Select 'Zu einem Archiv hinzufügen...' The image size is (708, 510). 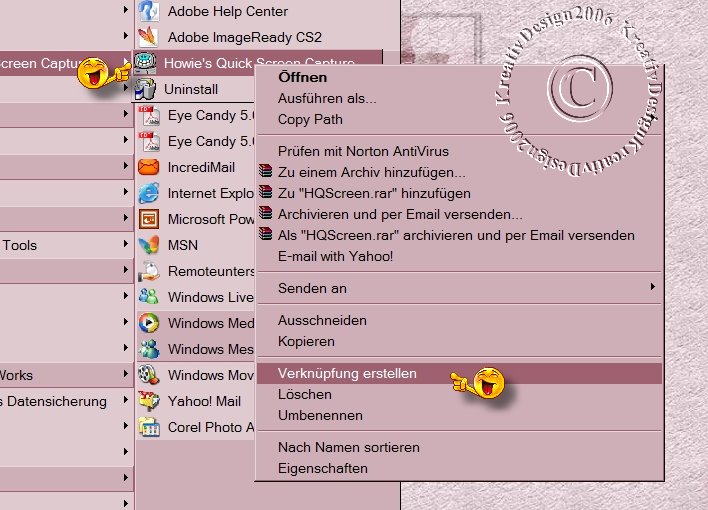(459, 172)
